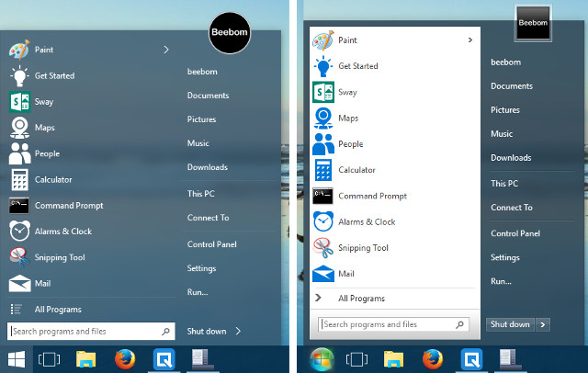
Task: Launch Snipping Tool icon in right menu
Action: (x=322, y=248)
